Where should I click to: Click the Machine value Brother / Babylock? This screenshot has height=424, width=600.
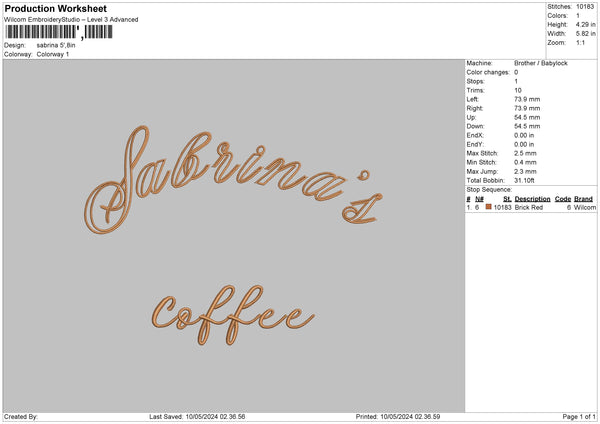(538, 63)
